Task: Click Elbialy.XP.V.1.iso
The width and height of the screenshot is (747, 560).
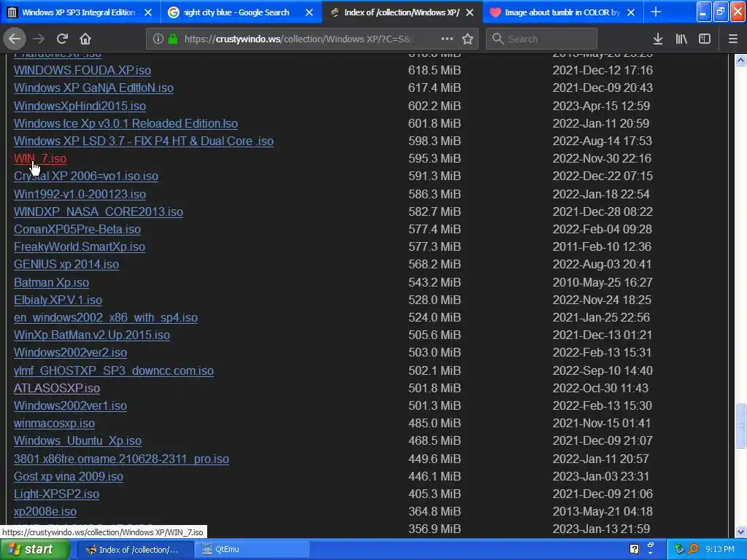Action: click(x=58, y=300)
